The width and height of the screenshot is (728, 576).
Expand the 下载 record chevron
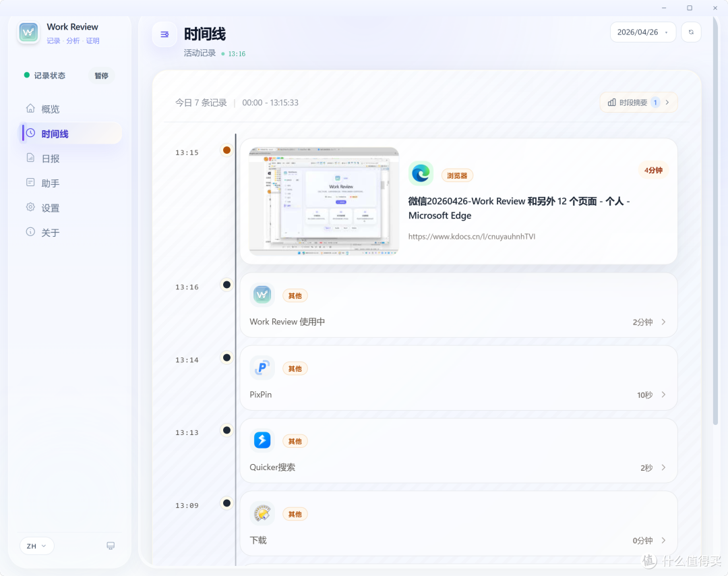point(663,540)
